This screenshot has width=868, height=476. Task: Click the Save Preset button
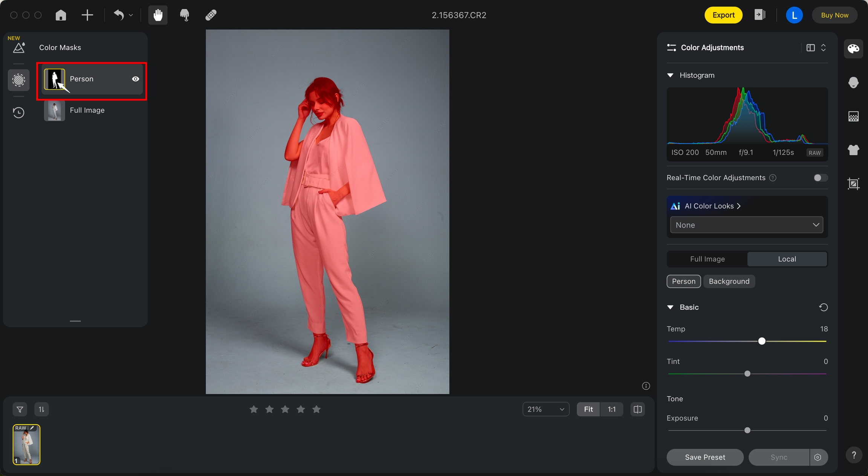(x=704, y=457)
